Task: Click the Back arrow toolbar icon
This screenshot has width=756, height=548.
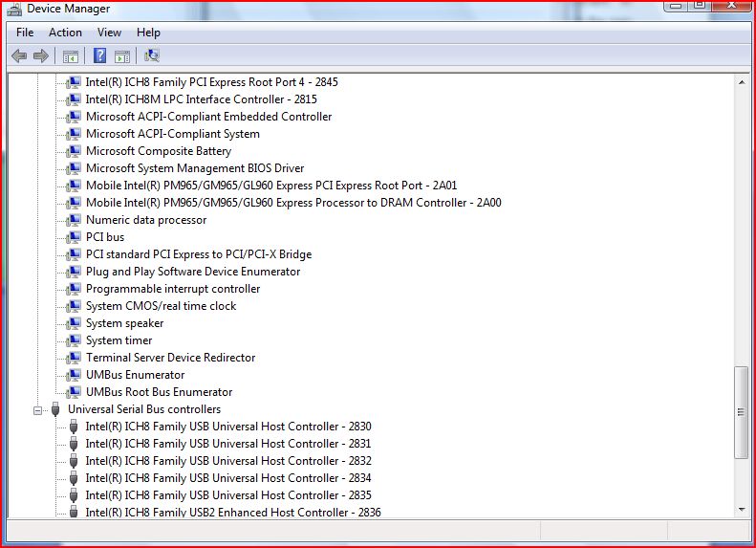Action: pos(19,56)
